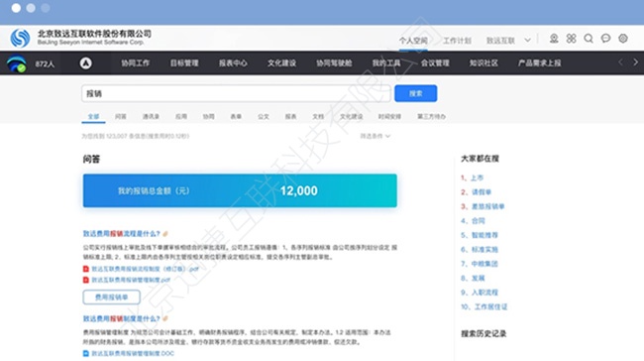This screenshot has height=361, width=644.
Task: Open 会议管理 menu
Action: click(435, 62)
